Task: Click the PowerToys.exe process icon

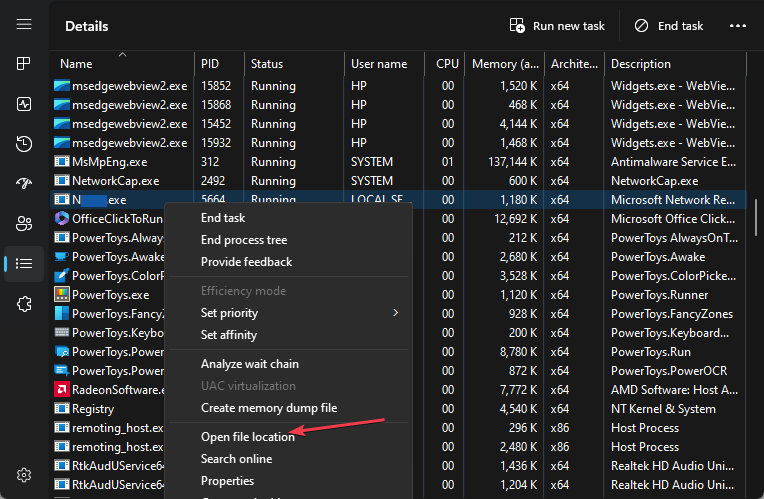Action: point(61,295)
